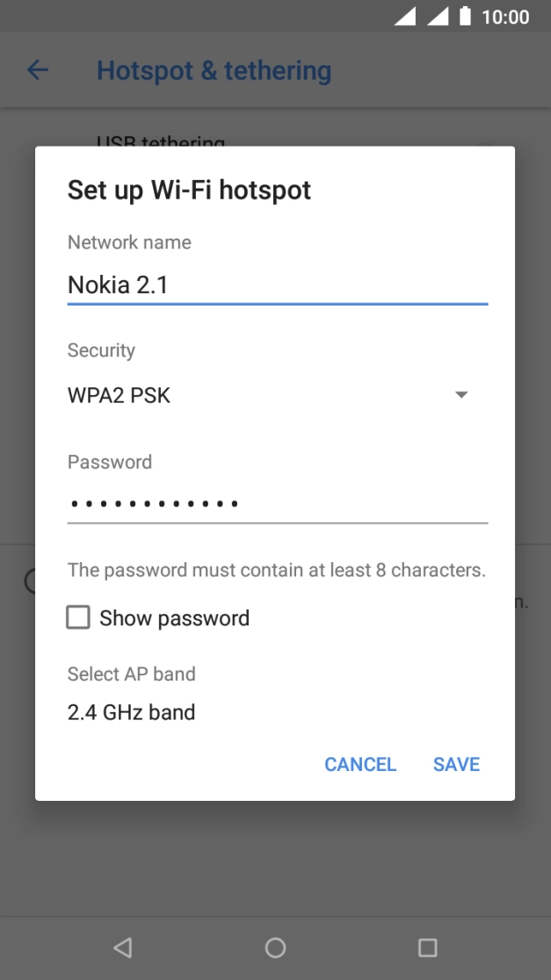Open recent apps with the square button

427,947
